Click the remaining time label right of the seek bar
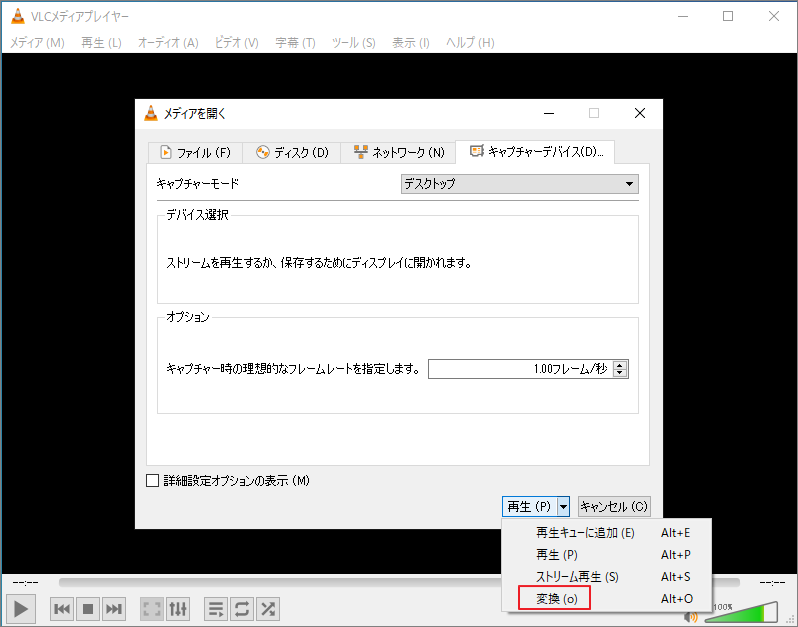Image resolution: width=798 pixels, height=627 pixels. point(772,582)
